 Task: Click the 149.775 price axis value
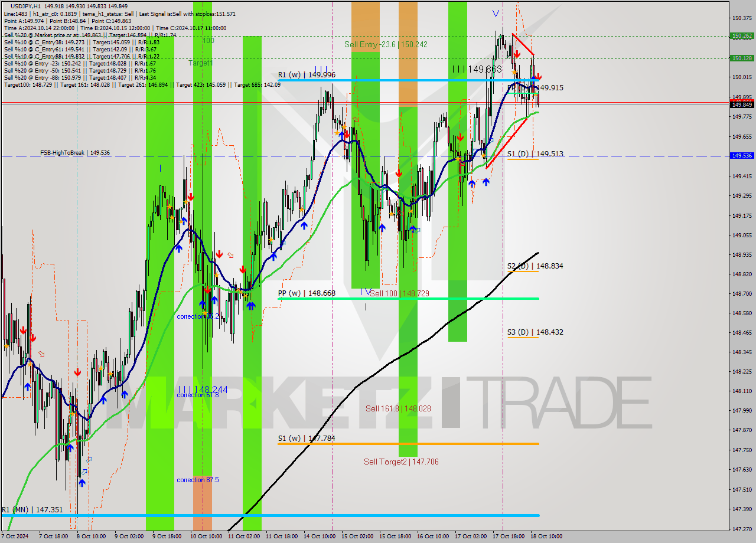pyautogui.click(x=742, y=117)
